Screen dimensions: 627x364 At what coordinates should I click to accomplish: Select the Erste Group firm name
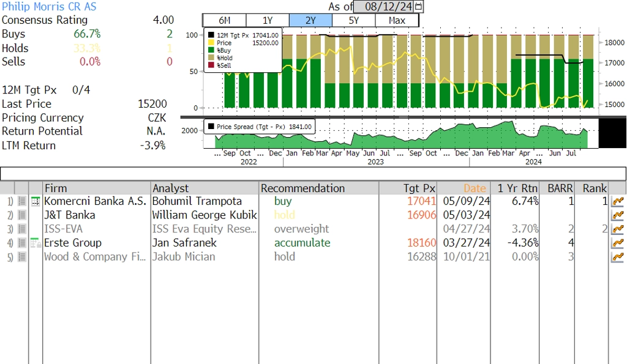[x=73, y=243]
